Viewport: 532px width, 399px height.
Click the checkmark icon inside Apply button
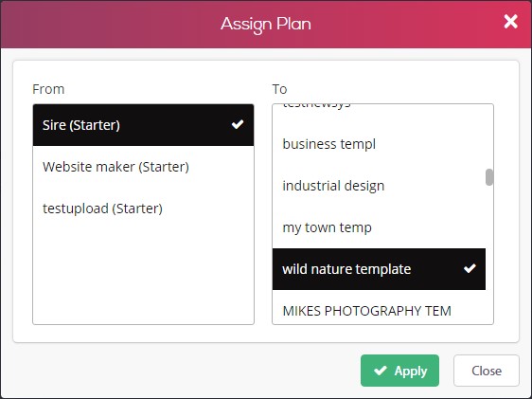point(381,371)
